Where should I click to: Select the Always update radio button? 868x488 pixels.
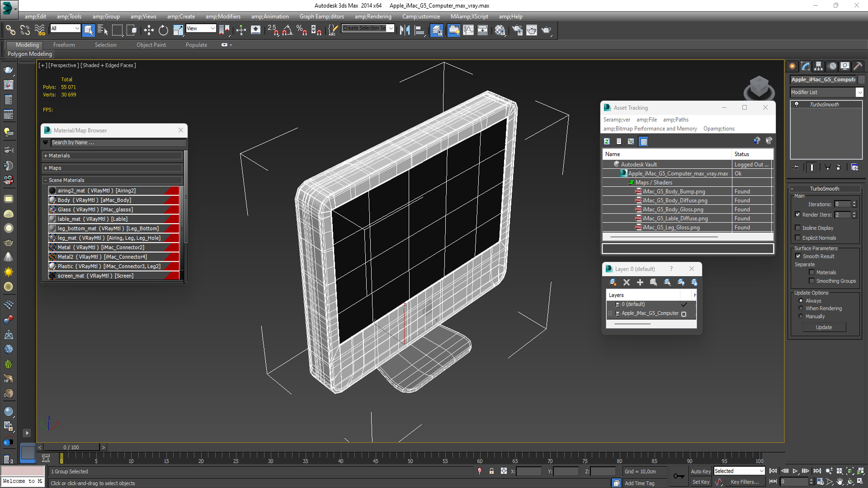[x=801, y=300]
